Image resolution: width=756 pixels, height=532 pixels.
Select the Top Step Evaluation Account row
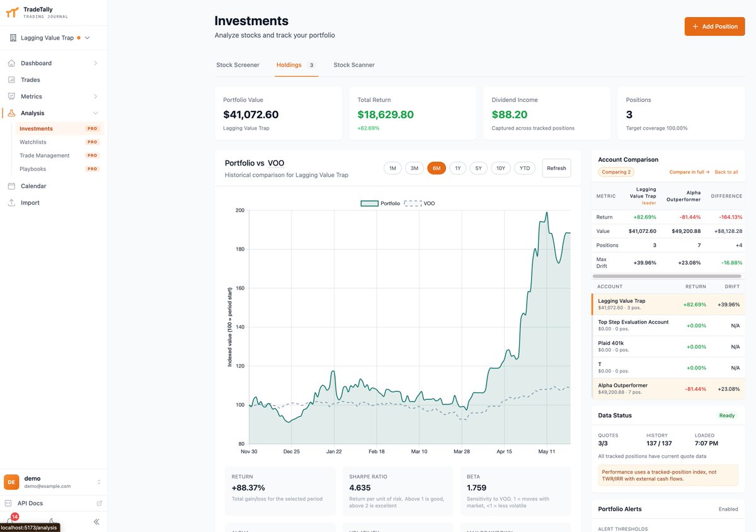[668, 325]
